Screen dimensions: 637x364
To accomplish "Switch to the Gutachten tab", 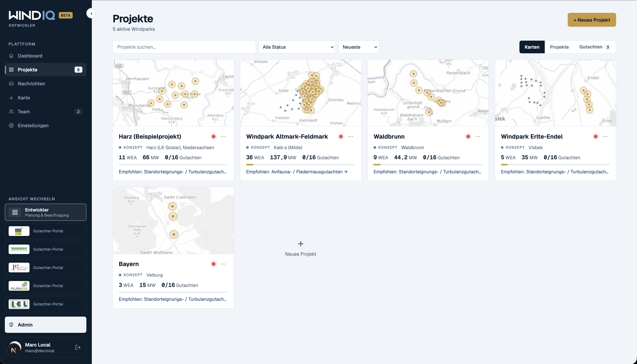I will pyautogui.click(x=595, y=47).
